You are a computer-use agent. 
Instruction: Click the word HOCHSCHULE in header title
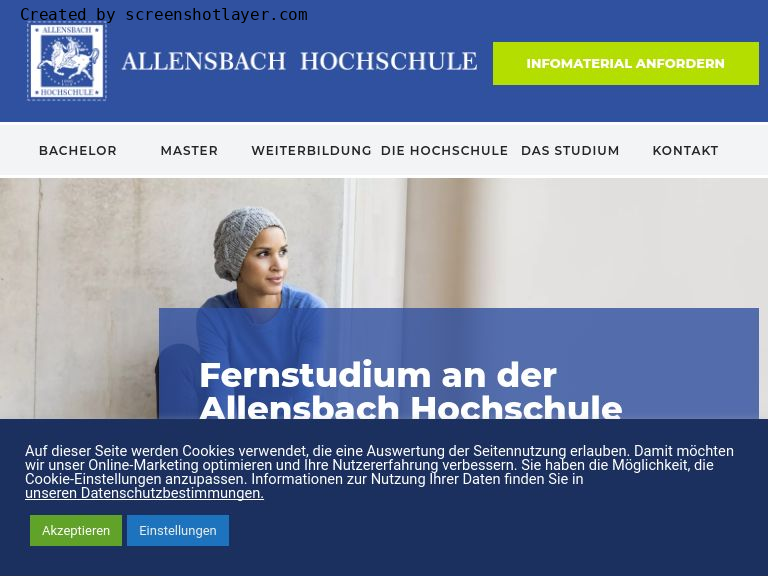click(388, 62)
